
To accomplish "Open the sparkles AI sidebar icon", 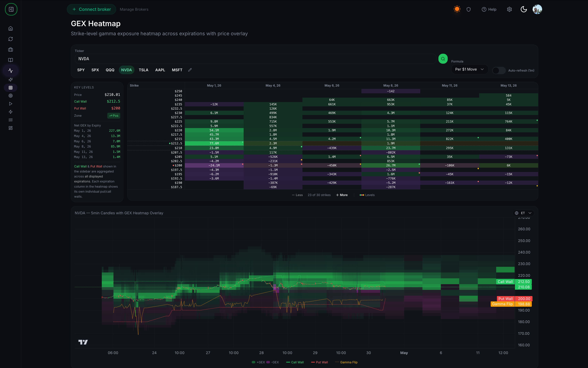I will coord(10,80).
